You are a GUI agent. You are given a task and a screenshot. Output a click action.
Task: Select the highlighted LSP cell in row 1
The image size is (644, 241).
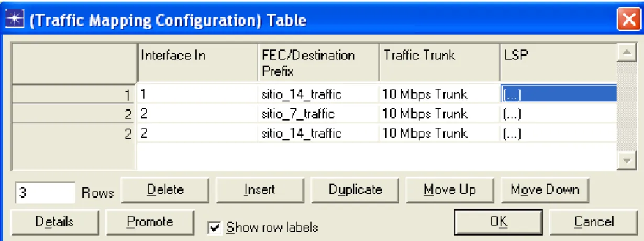558,94
